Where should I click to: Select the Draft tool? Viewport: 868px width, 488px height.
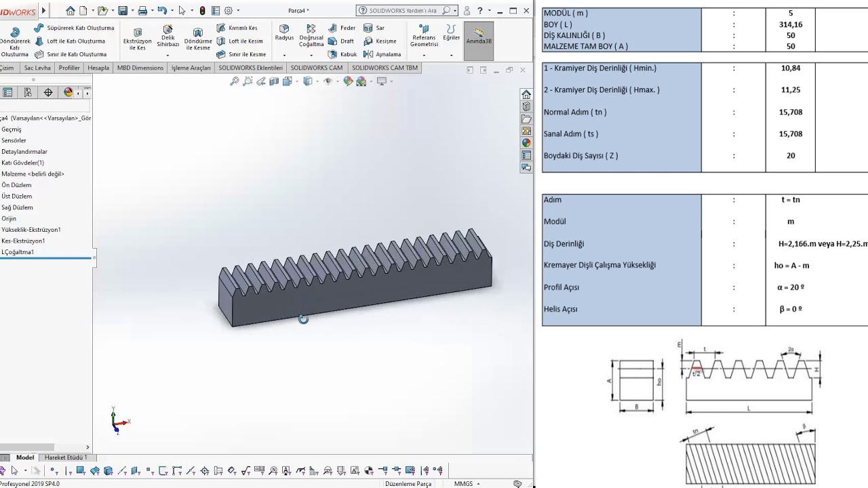[x=341, y=41]
